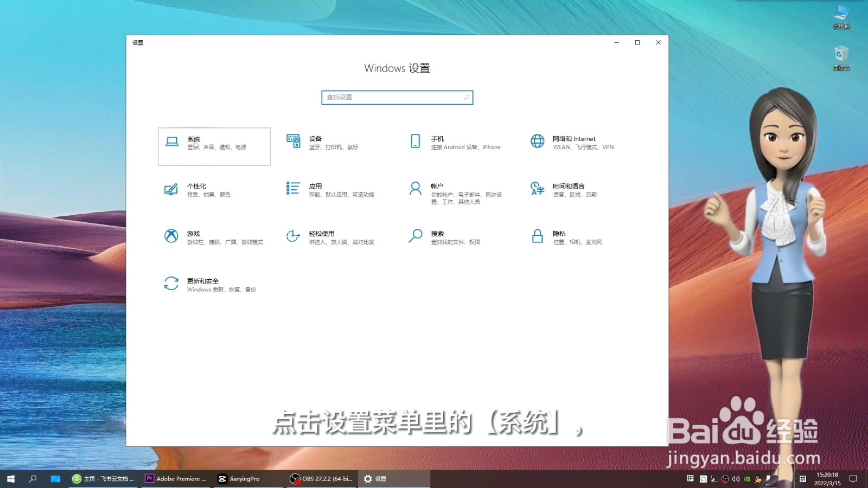Select the 设置 taskbar button
This screenshot has width=868, height=488.
[394, 479]
